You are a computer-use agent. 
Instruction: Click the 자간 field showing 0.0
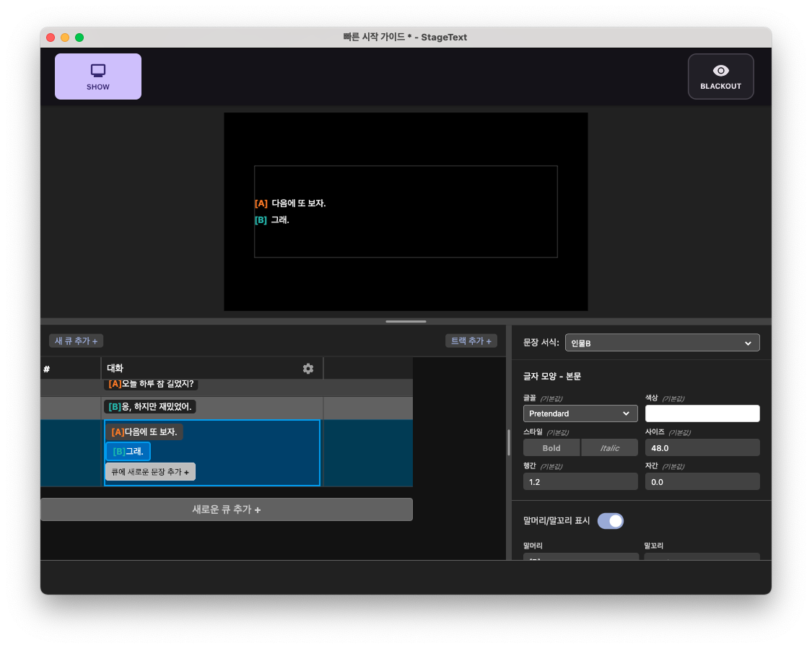(x=702, y=481)
